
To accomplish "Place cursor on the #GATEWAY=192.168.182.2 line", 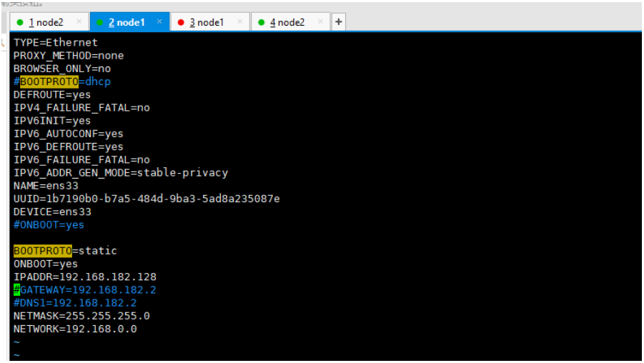I will 84,290.
